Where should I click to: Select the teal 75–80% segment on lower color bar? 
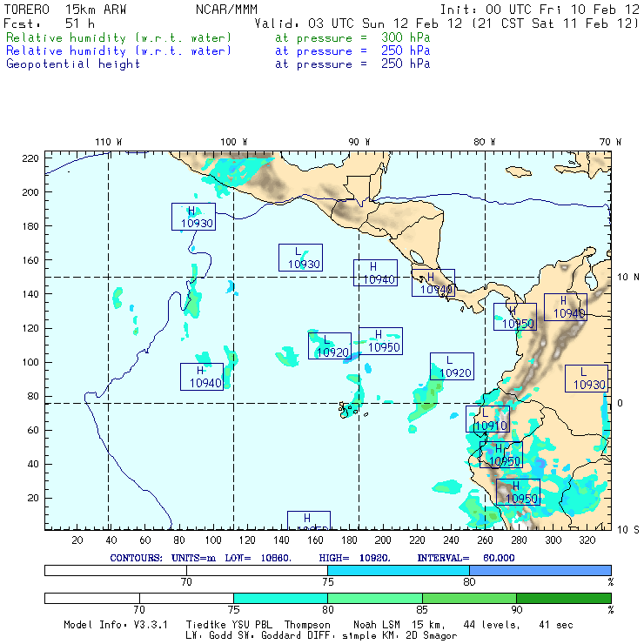tap(280, 598)
